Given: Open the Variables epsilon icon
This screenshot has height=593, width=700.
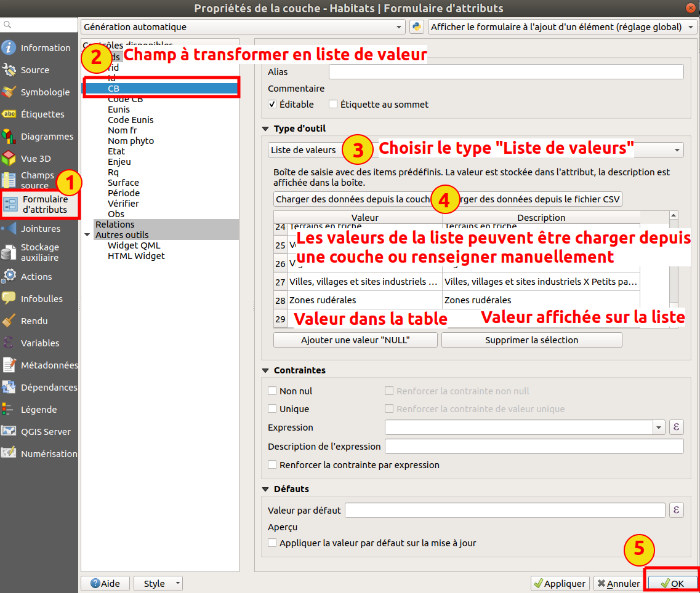Looking at the screenshot, I should pyautogui.click(x=9, y=343).
